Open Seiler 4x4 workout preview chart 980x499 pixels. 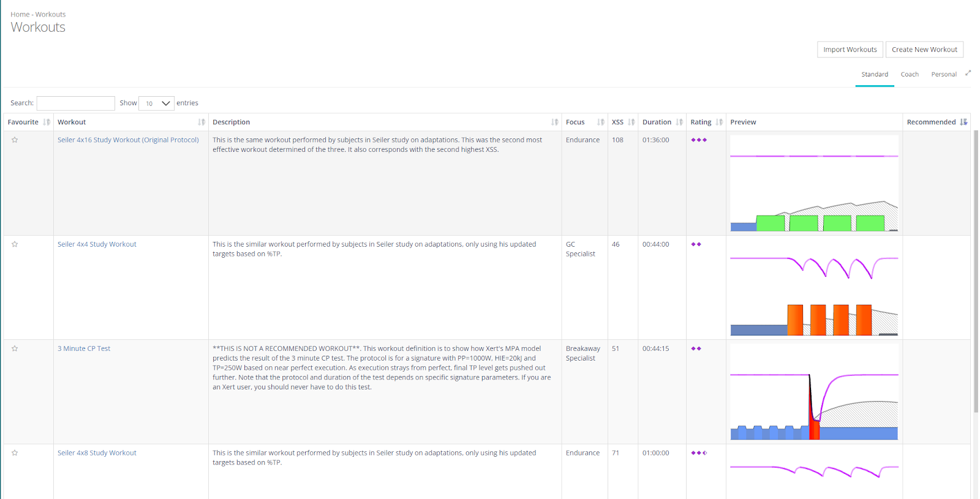click(x=814, y=288)
